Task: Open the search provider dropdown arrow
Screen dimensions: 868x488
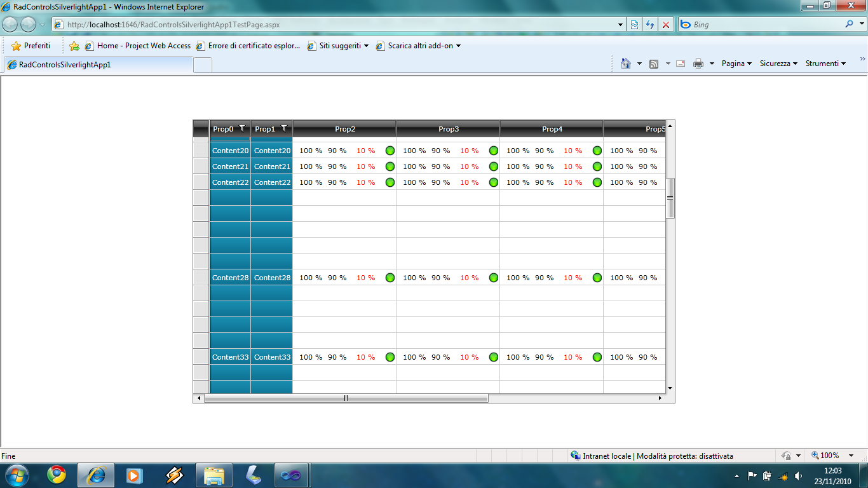Action: [x=860, y=25]
